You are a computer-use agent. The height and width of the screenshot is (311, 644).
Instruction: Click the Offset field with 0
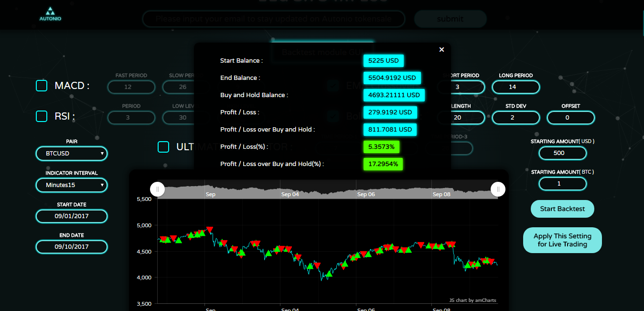571,118
